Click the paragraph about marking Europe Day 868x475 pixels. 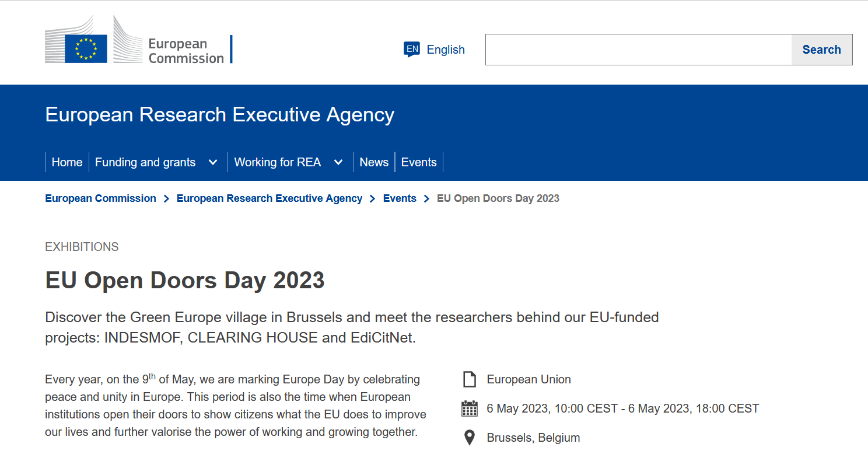236,406
